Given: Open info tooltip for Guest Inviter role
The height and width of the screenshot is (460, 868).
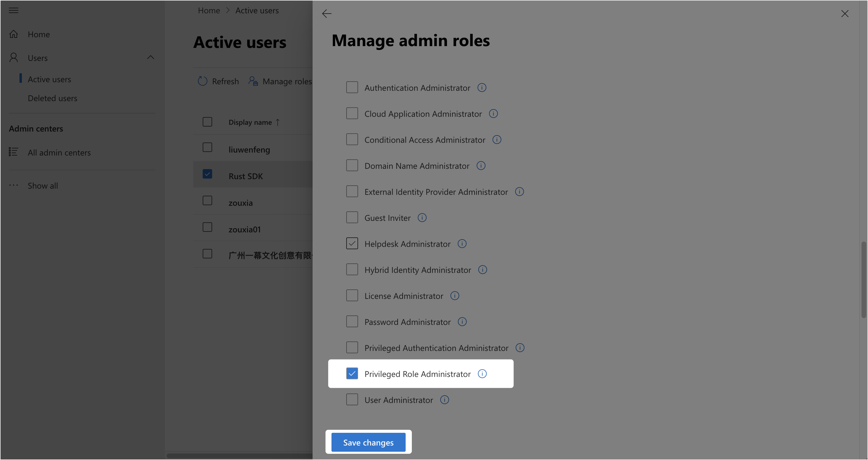Looking at the screenshot, I should point(422,218).
